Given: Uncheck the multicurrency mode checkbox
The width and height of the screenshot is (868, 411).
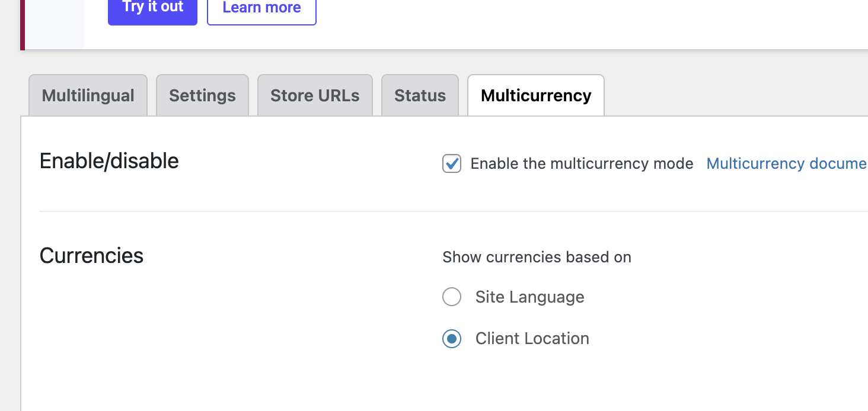Looking at the screenshot, I should tap(452, 163).
